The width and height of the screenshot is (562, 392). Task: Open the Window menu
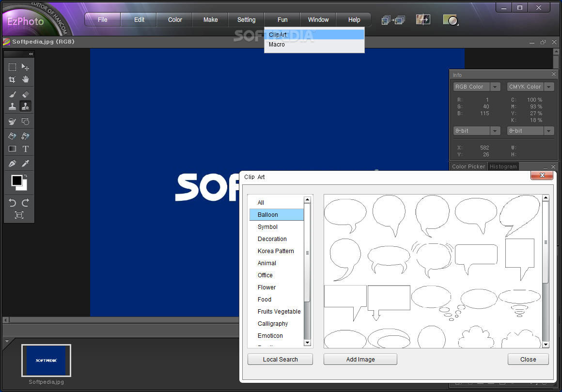(x=318, y=20)
